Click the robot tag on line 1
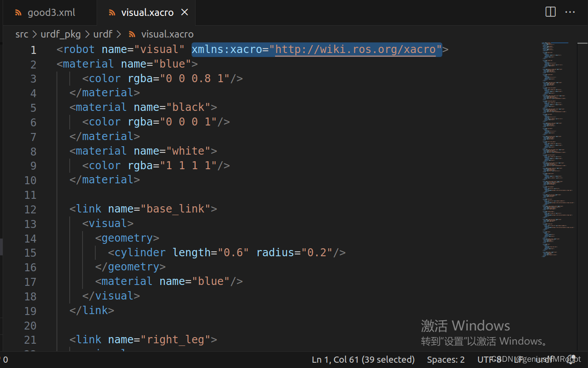The height and width of the screenshot is (368, 588). click(x=79, y=49)
